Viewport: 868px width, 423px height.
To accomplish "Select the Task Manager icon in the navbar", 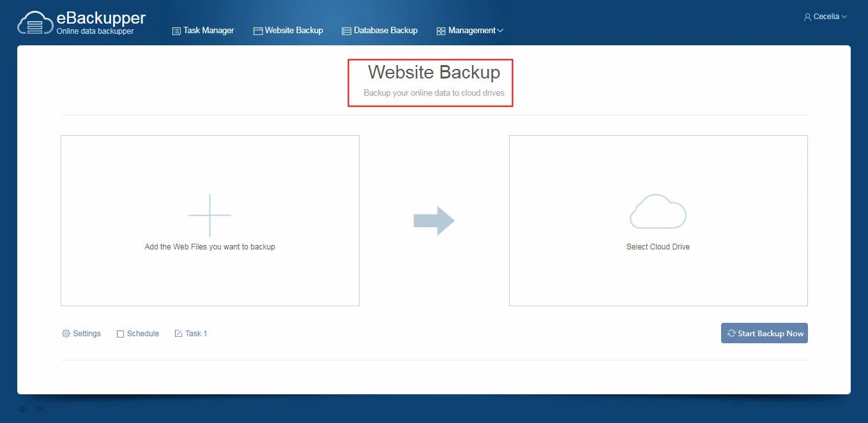I will click(x=175, y=30).
